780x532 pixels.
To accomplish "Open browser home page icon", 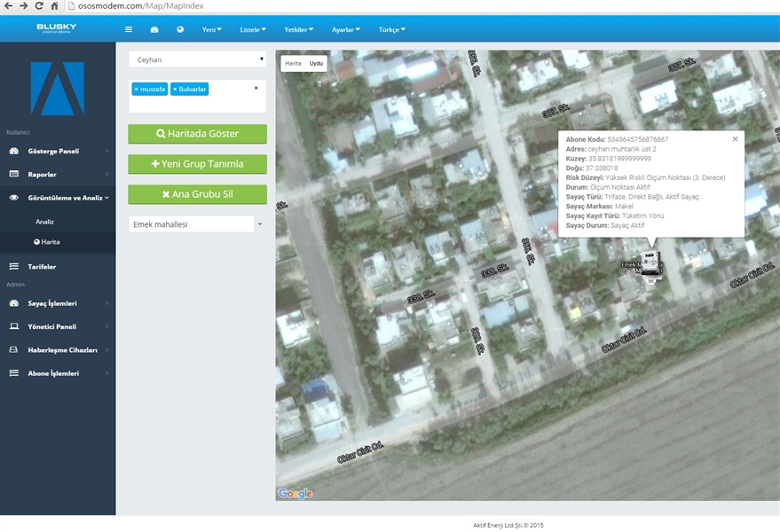I will (54, 6).
